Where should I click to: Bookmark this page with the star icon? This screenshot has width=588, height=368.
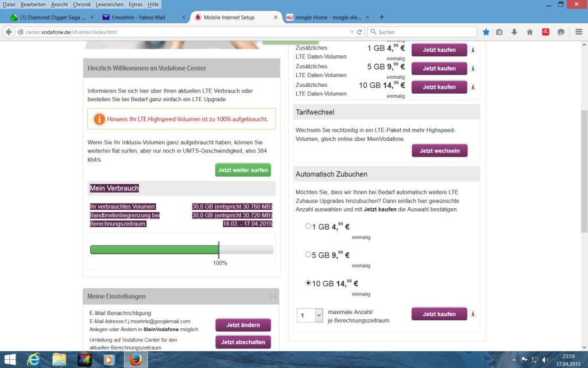(486, 32)
